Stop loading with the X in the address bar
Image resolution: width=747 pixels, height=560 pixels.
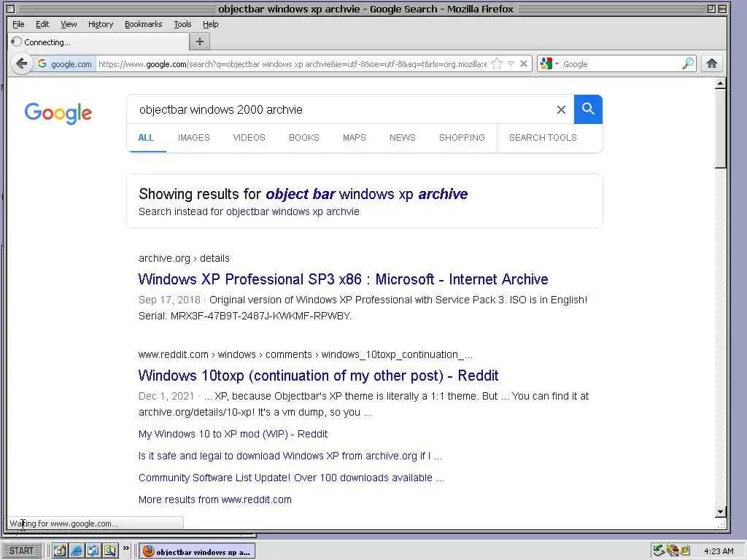point(524,63)
